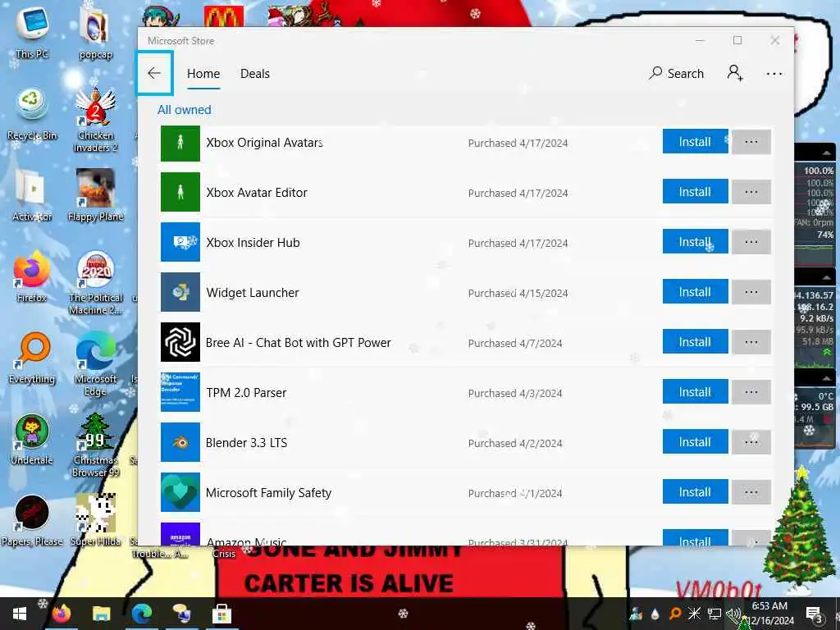
Task: Install Xbox Original Avatars
Action: (695, 142)
